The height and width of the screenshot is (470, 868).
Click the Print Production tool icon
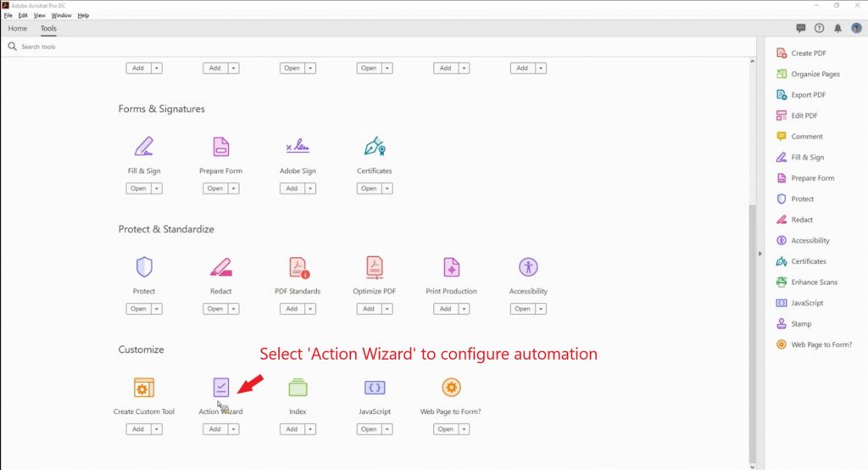[x=452, y=267]
